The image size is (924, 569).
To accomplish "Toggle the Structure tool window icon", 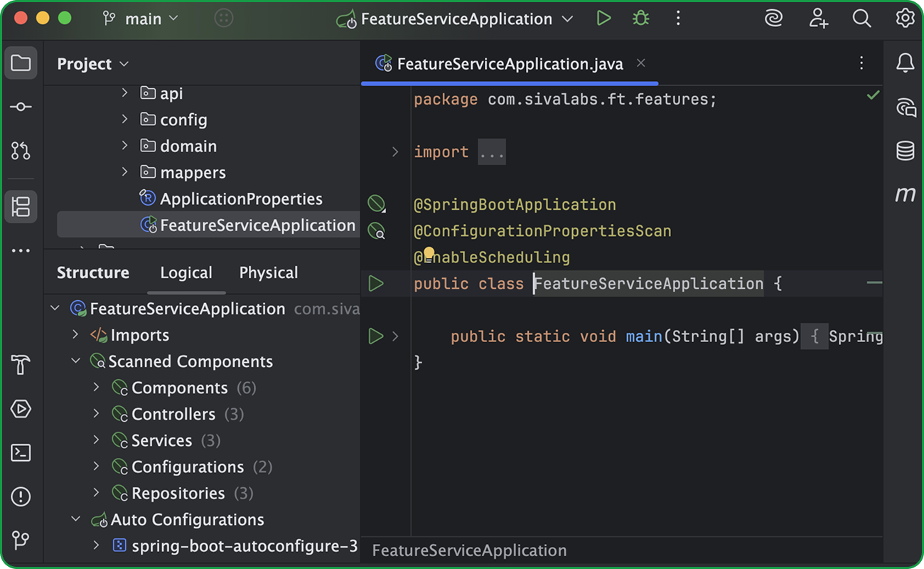I will 21,207.
